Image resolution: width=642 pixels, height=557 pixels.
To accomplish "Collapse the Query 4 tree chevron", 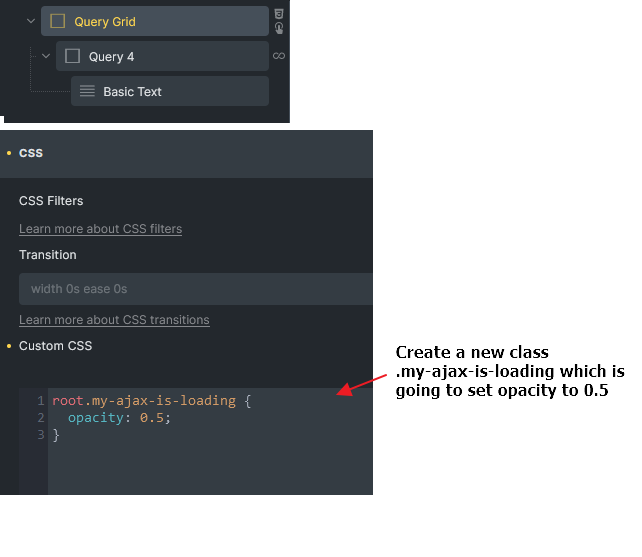I will click(46, 56).
